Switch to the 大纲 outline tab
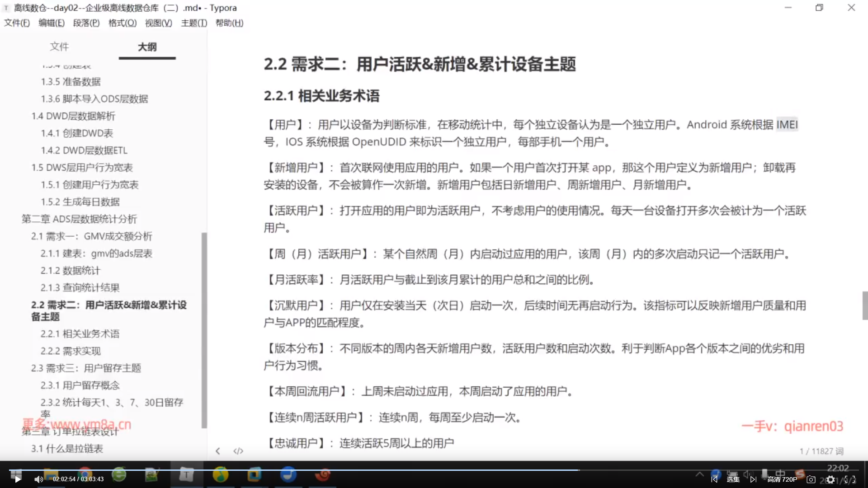Image resolution: width=868 pixels, height=488 pixels. point(147,47)
